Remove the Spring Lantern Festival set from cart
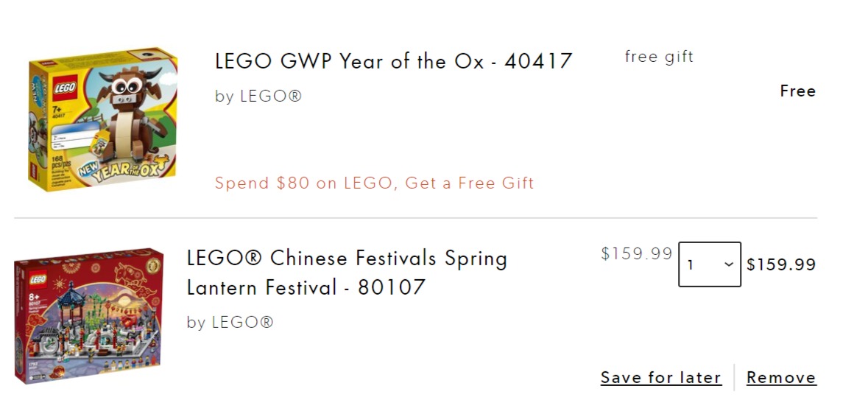The height and width of the screenshot is (400, 868). point(781,377)
